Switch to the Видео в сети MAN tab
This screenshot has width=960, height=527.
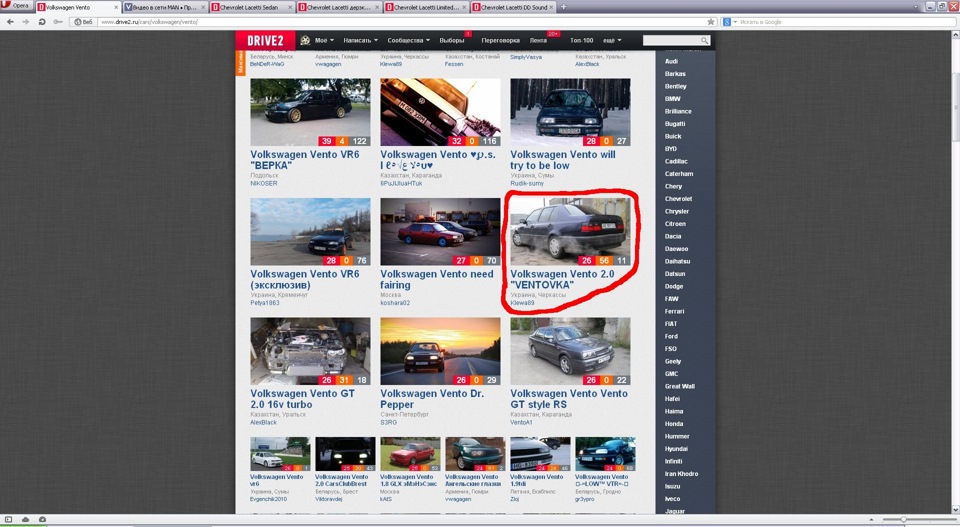(164, 7)
